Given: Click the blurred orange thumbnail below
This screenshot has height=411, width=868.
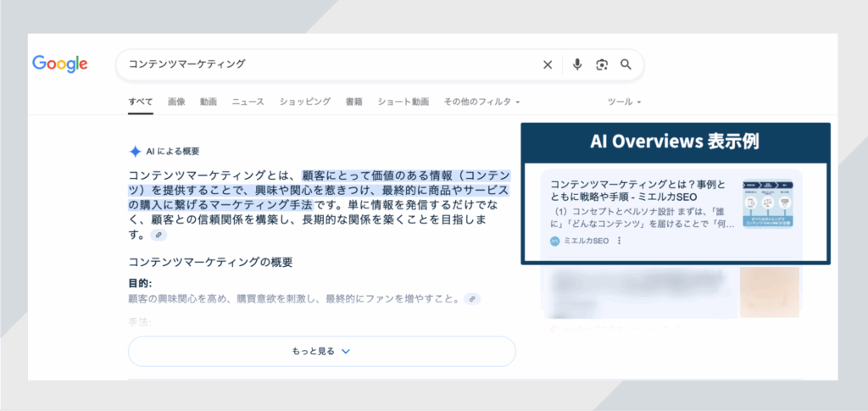Looking at the screenshot, I should [770, 292].
